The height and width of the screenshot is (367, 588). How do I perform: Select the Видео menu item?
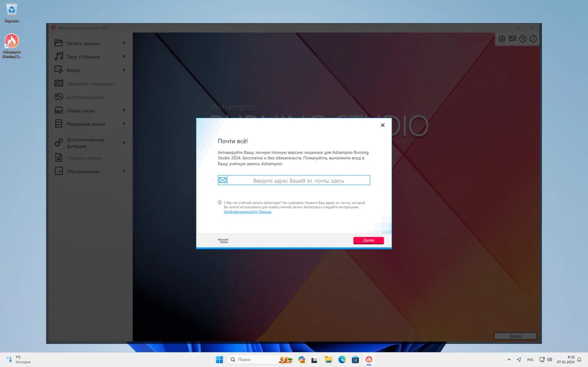point(91,70)
